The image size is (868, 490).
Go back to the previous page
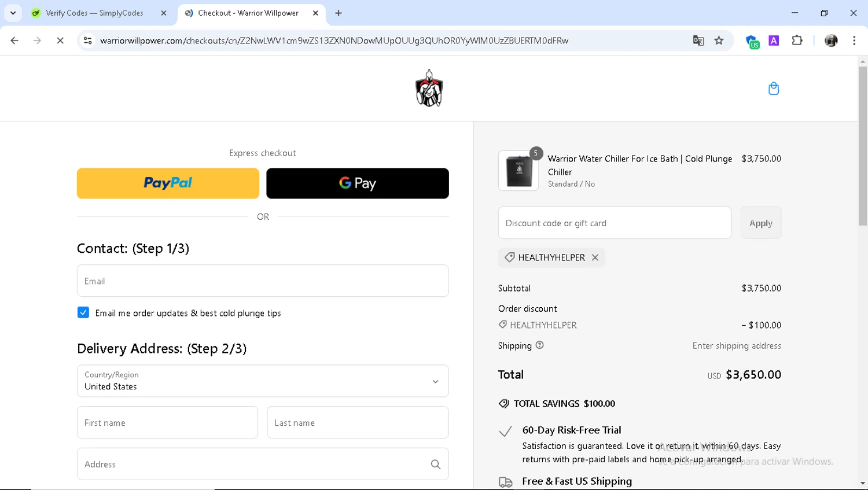14,40
